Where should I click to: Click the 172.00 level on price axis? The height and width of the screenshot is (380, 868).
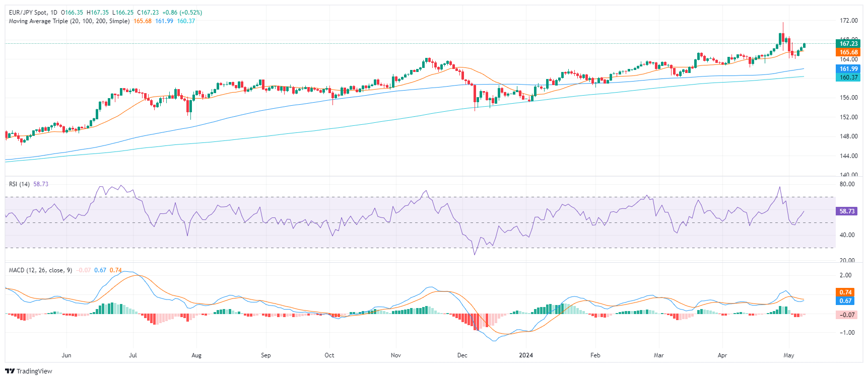coord(848,21)
